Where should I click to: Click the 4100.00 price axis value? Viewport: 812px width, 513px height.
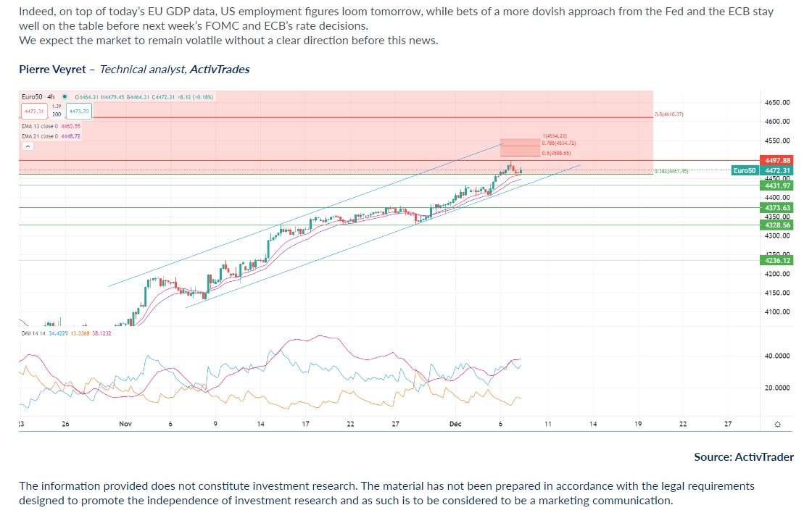776,312
